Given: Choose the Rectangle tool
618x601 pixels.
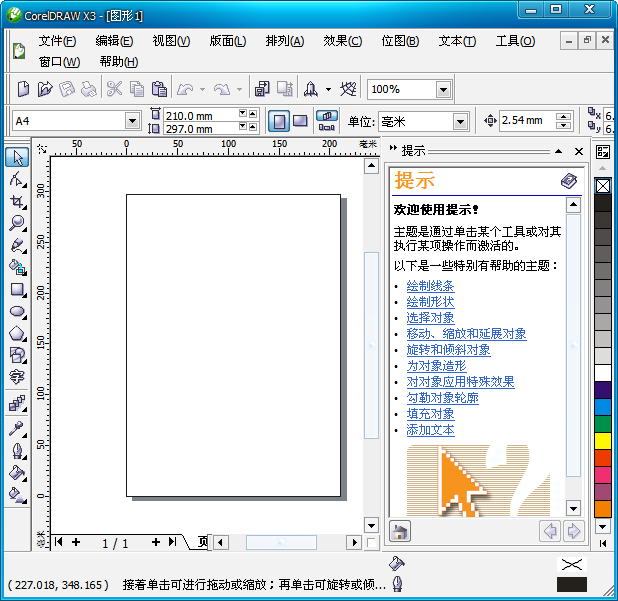Looking at the screenshot, I should 17,289.
